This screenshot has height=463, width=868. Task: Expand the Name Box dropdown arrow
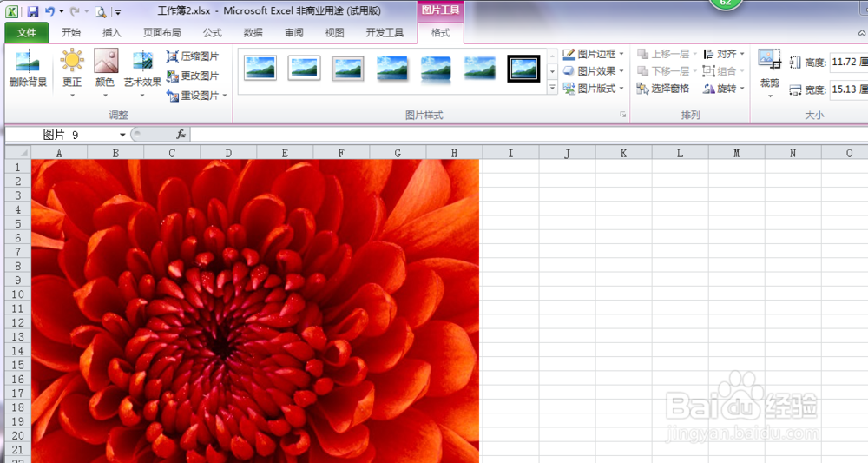tap(122, 135)
